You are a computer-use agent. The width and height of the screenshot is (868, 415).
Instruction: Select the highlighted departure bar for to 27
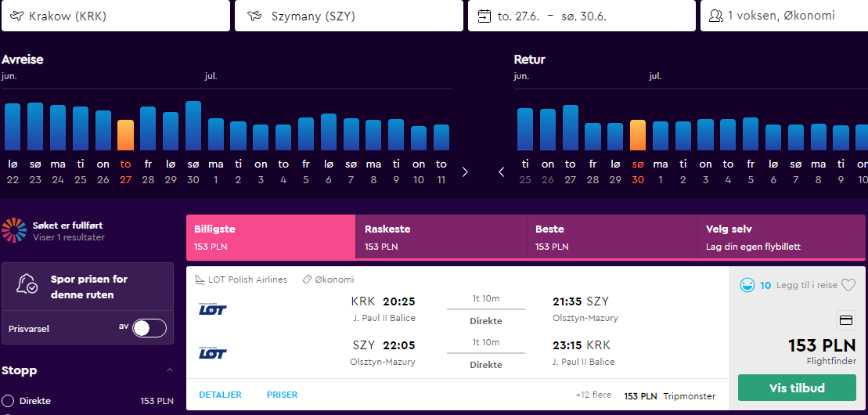126,135
